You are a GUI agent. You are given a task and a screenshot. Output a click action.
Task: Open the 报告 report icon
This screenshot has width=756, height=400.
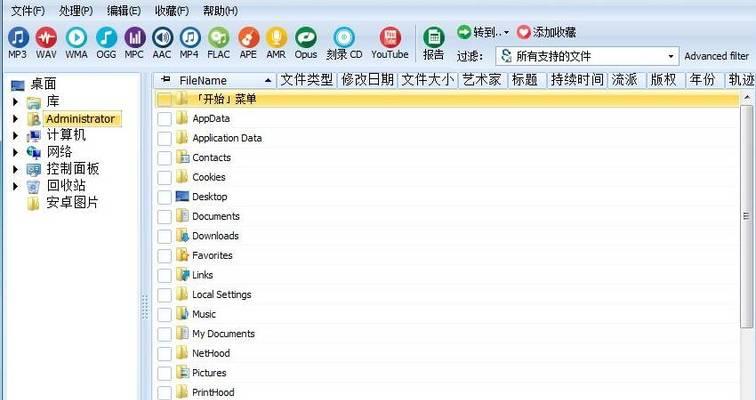[433, 38]
